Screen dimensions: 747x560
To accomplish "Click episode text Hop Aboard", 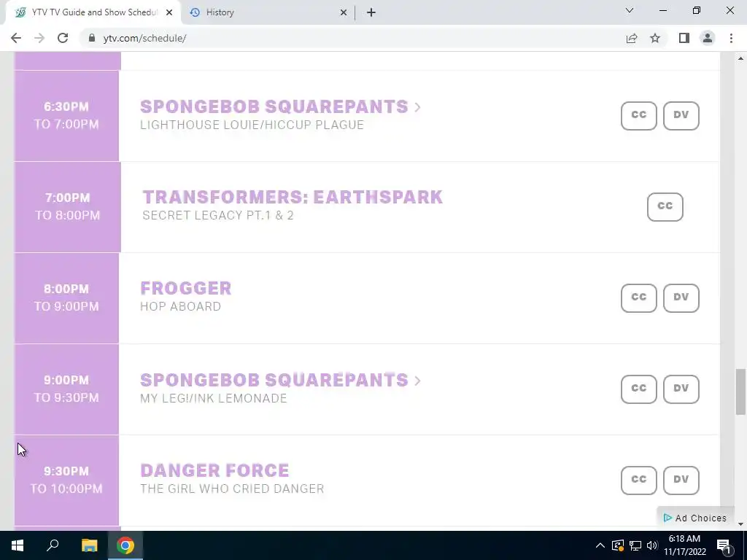I will pyautogui.click(x=181, y=306).
